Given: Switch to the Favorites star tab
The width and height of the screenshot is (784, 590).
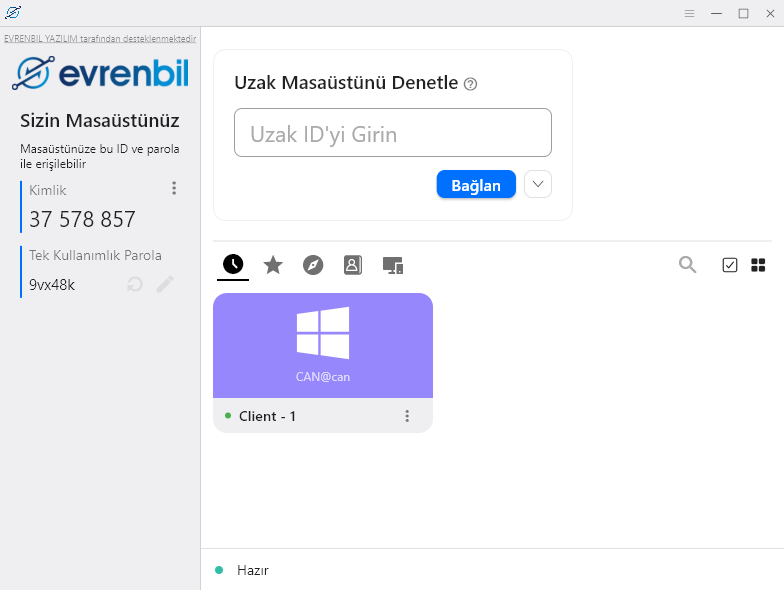Looking at the screenshot, I should click(x=273, y=265).
